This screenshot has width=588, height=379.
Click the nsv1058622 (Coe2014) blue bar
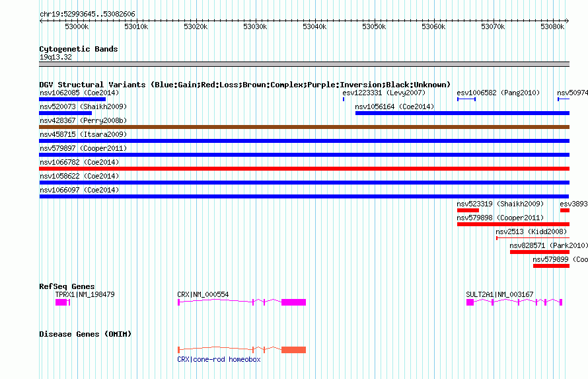(304, 183)
